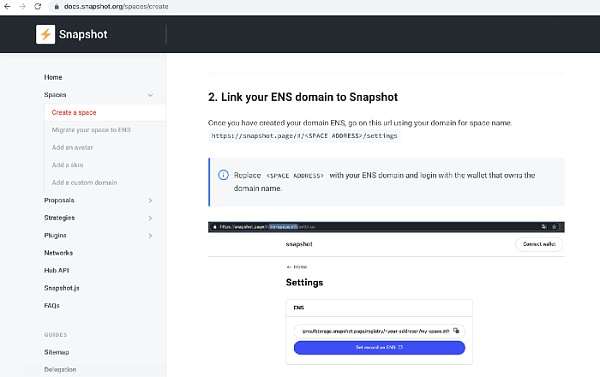This screenshot has height=377, width=600.
Task: Click the Set record on ENS button
Action: 379,348
